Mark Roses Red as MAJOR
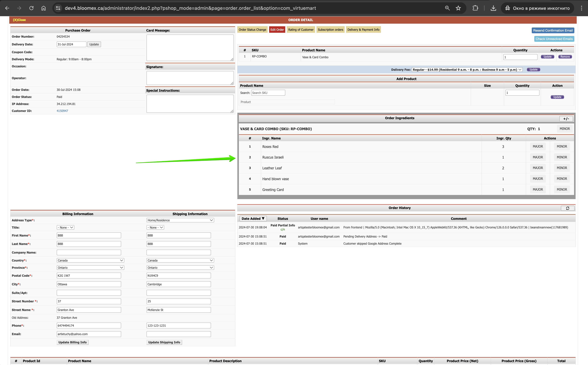 pos(538,147)
